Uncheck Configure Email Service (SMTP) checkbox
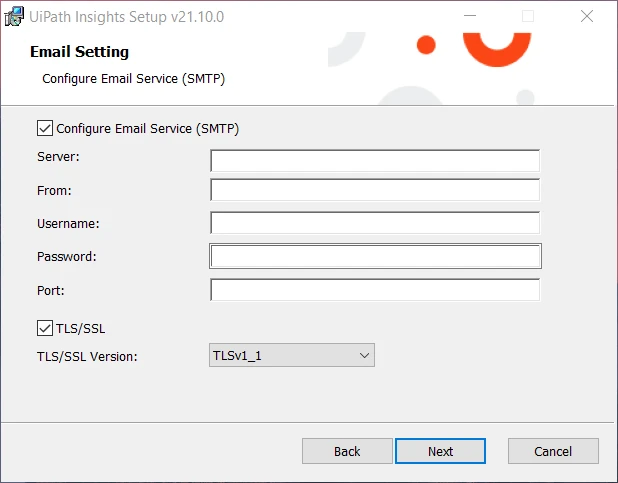Viewport: 618px width, 483px height. (45, 128)
